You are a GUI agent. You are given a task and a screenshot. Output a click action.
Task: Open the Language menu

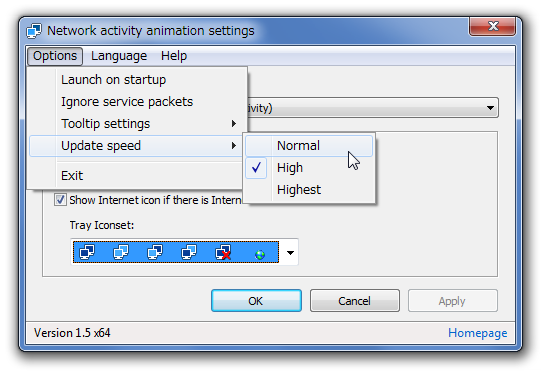pyautogui.click(x=119, y=56)
